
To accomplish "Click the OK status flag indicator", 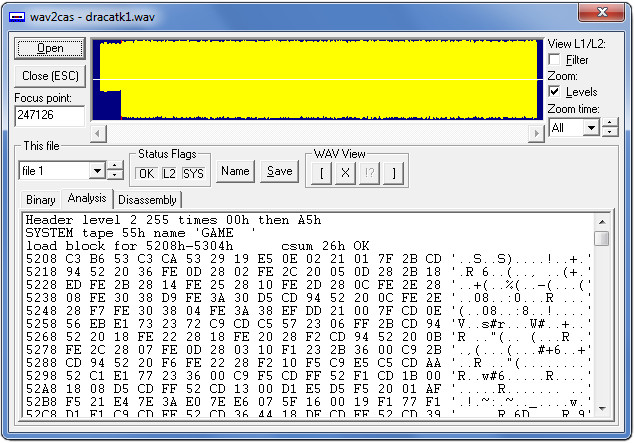I will (x=146, y=173).
